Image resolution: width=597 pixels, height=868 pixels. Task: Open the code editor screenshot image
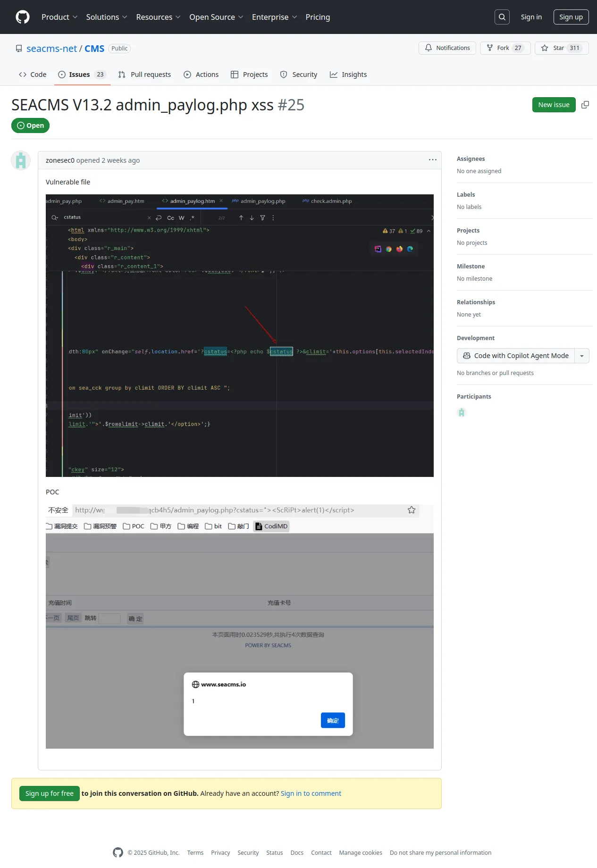tap(240, 335)
